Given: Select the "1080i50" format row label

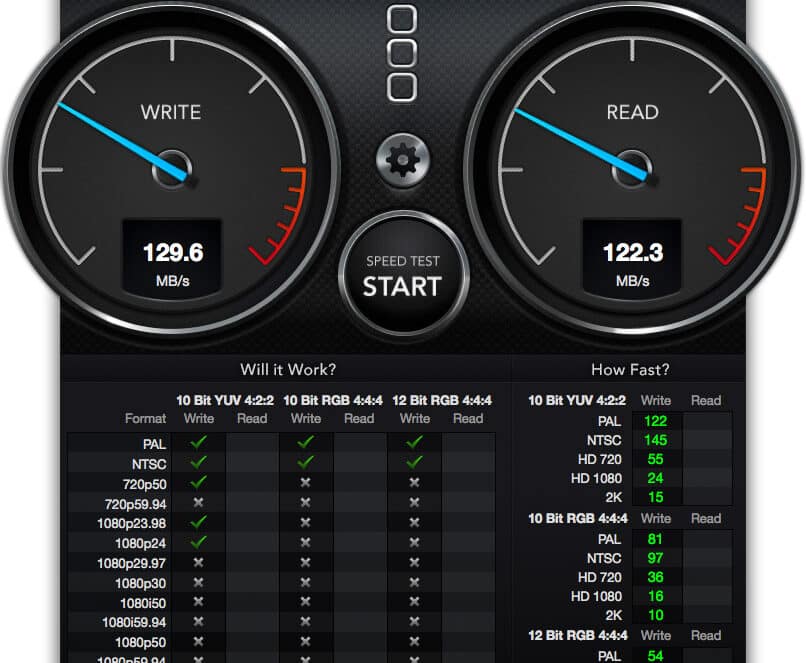Looking at the screenshot, I should 143,603.
